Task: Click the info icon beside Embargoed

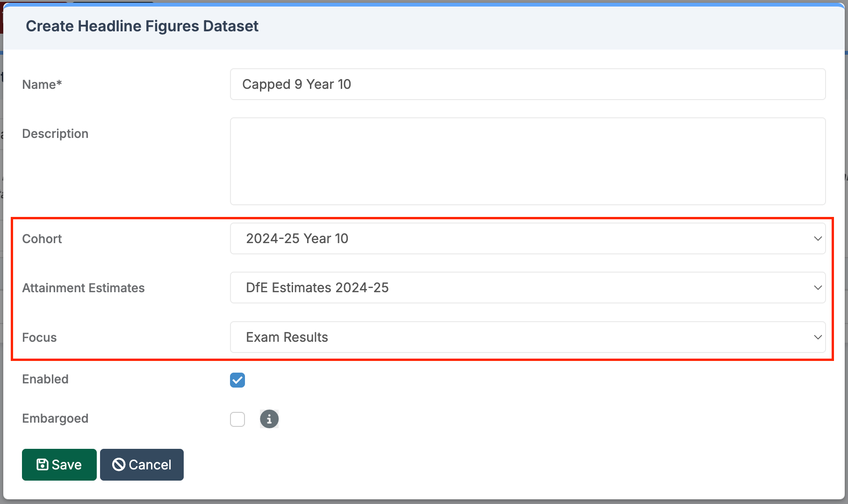Action: pyautogui.click(x=269, y=419)
